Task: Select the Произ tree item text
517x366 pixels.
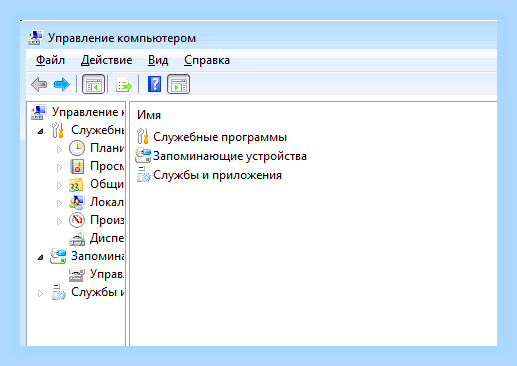Action: (107, 220)
